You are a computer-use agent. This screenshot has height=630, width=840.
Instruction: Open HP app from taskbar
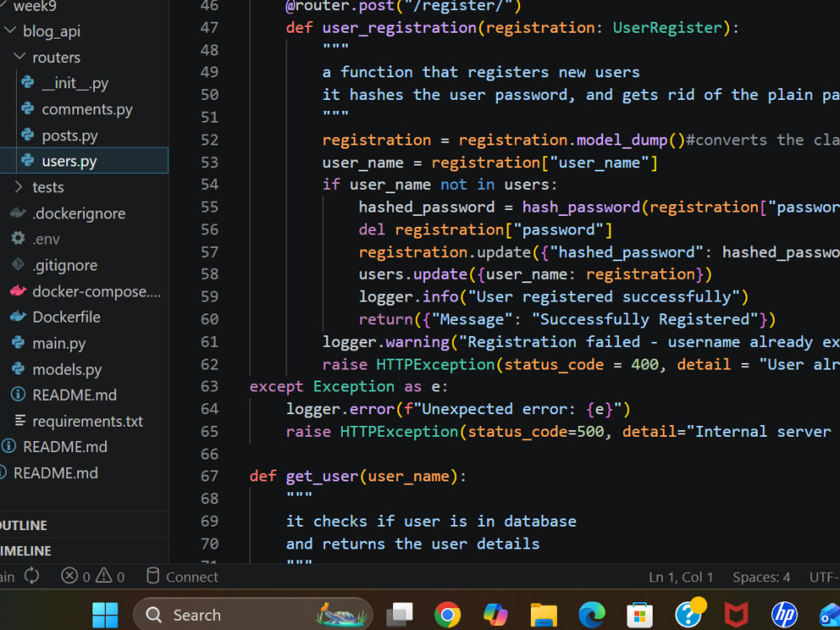tap(785, 615)
